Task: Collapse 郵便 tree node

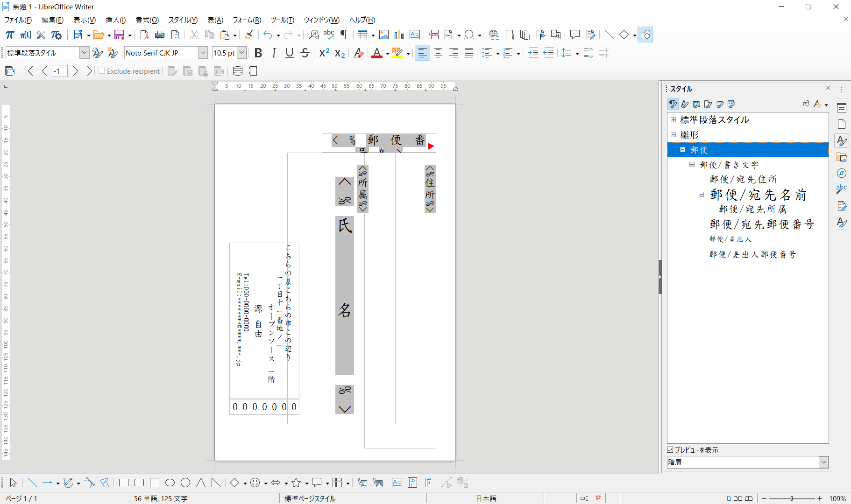Action: (682, 150)
